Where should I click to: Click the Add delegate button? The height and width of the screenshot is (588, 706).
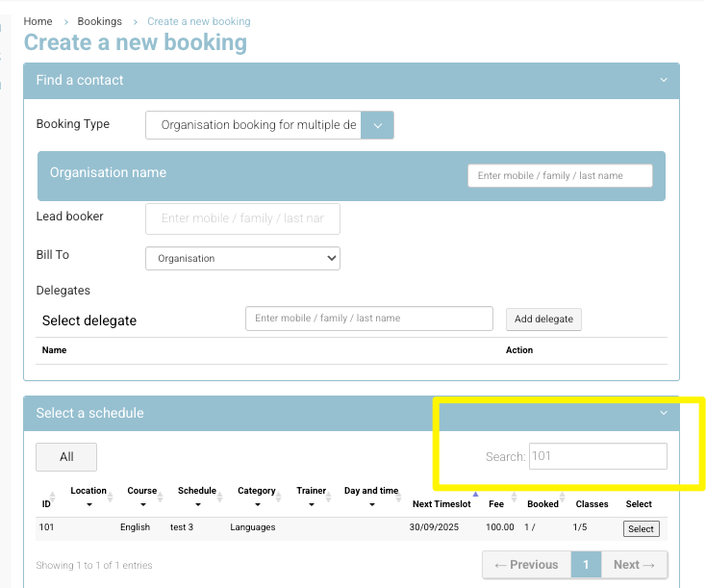click(x=543, y=320)
